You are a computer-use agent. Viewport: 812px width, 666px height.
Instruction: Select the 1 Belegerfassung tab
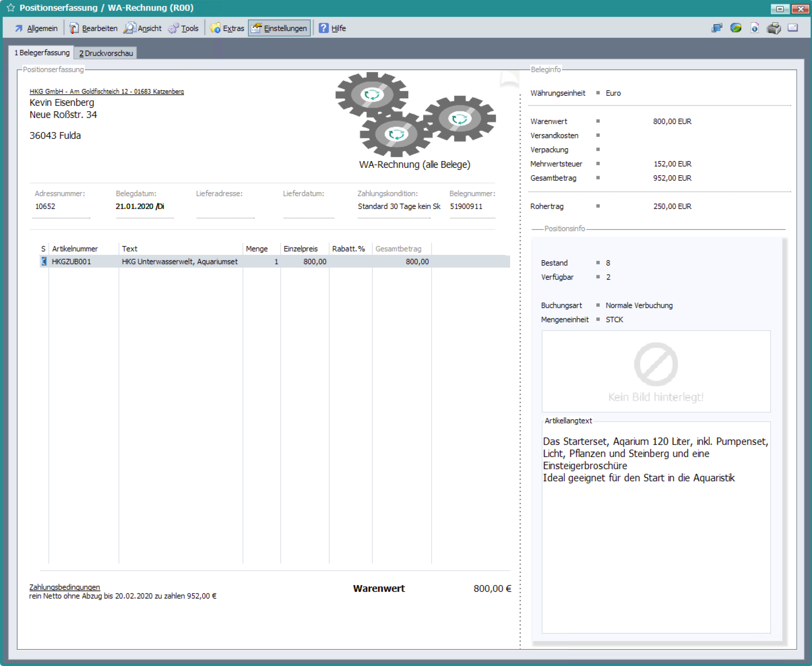pyautogui.click(x=42, y=53)
